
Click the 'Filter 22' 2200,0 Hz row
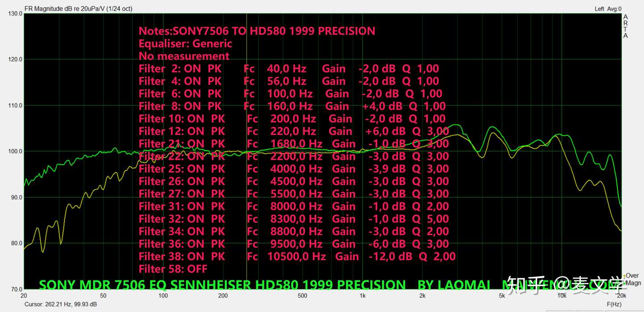[294, 156]
